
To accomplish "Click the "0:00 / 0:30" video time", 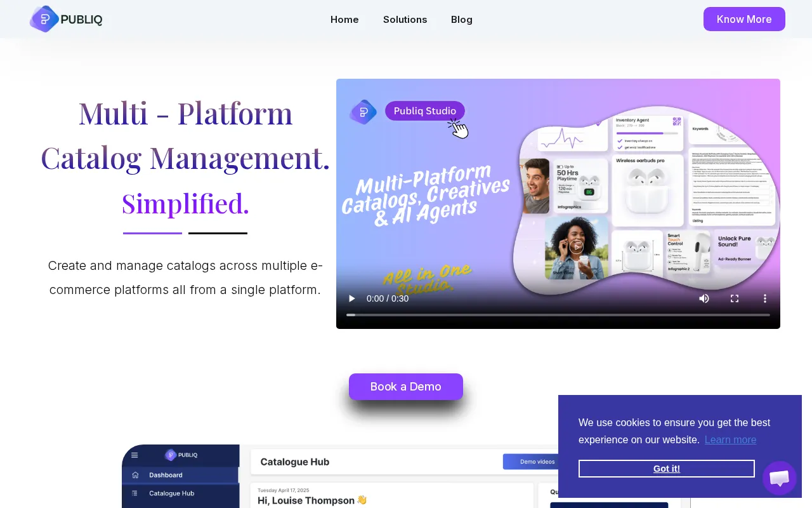I will [x=388, y=298].
